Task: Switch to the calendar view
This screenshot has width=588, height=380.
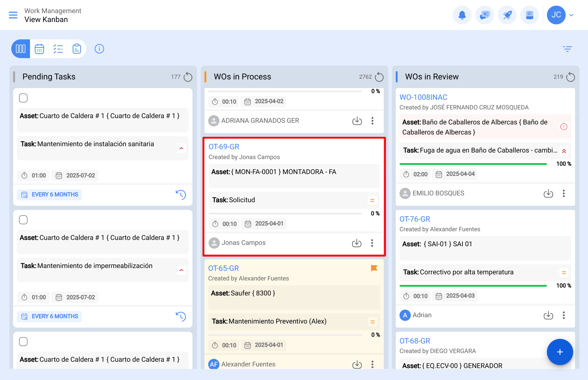Action: click(39, 48)
